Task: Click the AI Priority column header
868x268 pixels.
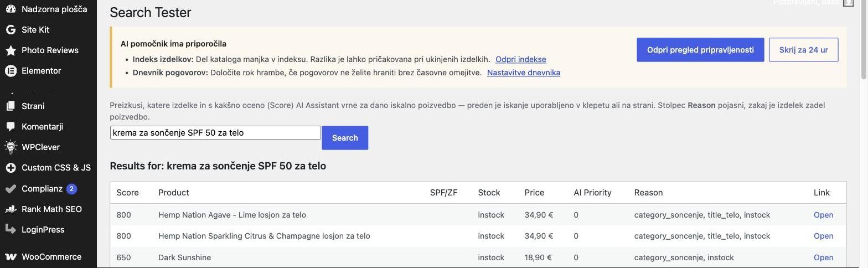Action: click(592, 193)
